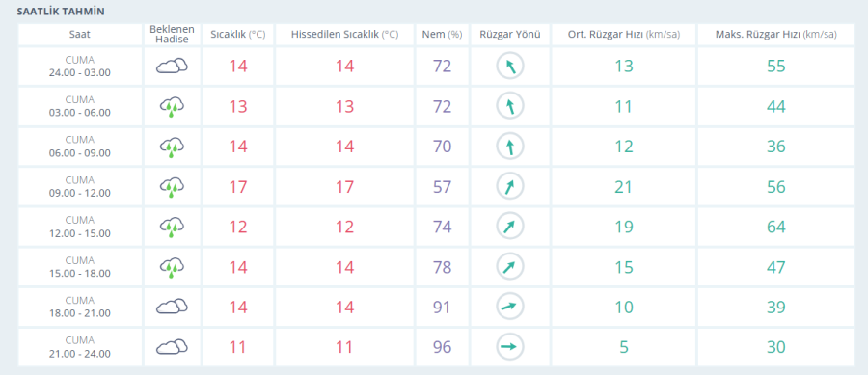This screenshot has height=375, width=868.
Task: Click the cloudy icon for 18.00 - 21.00
Action: coord(172,307)
